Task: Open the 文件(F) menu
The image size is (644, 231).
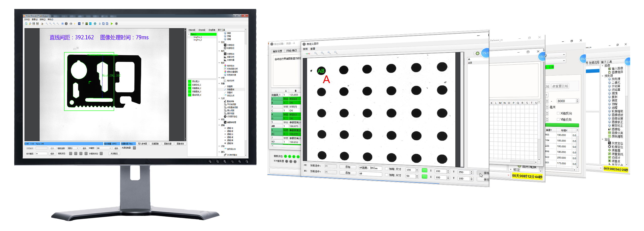Action: (x=27, y=19)
